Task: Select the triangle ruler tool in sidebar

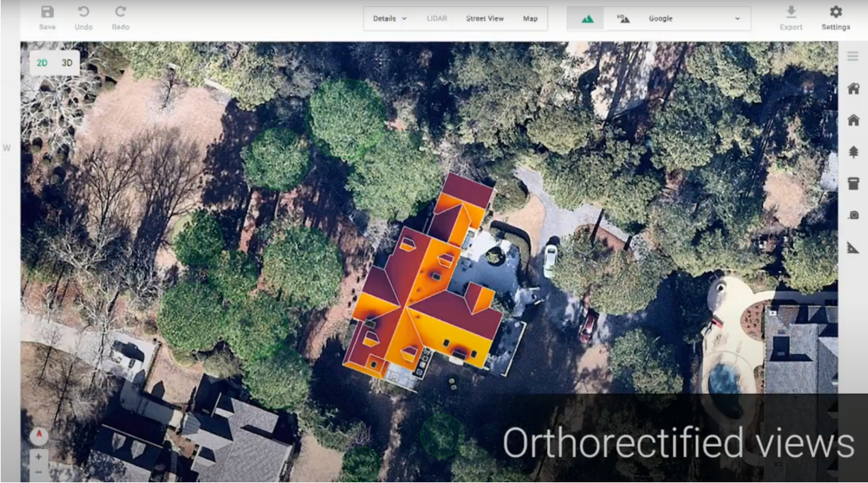Action: coord(852,247)
